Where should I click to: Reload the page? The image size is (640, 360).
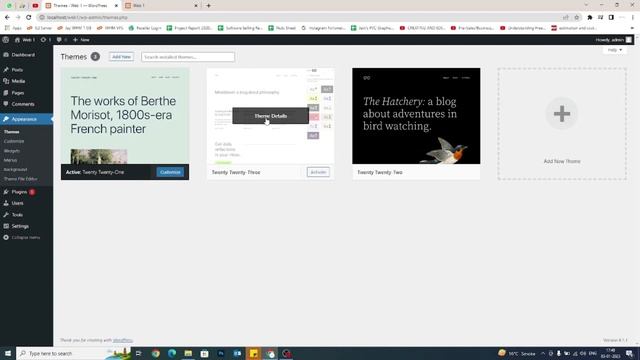[29, 17]
